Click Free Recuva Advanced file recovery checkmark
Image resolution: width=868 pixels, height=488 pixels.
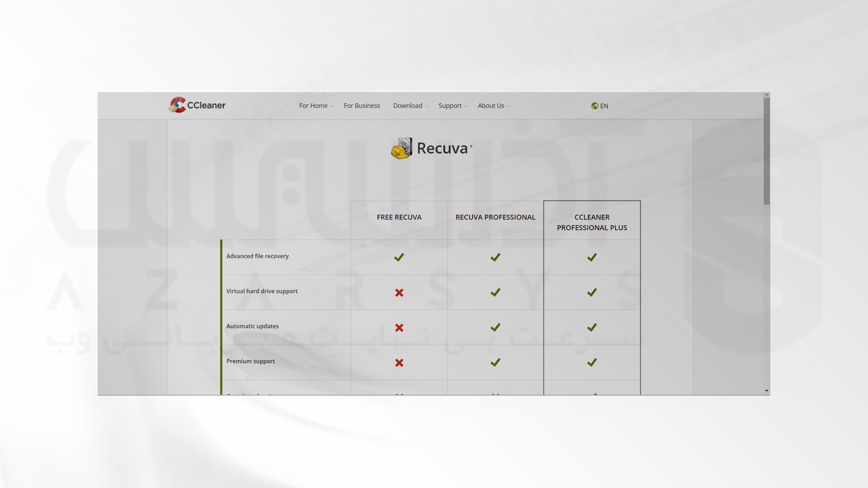[399, 257]
